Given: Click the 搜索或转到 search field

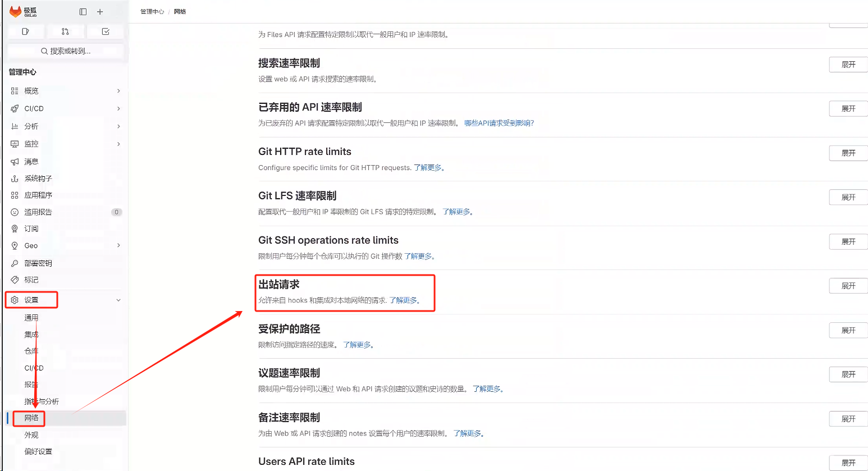Looking at the screenshot, I should coord(66,51).
